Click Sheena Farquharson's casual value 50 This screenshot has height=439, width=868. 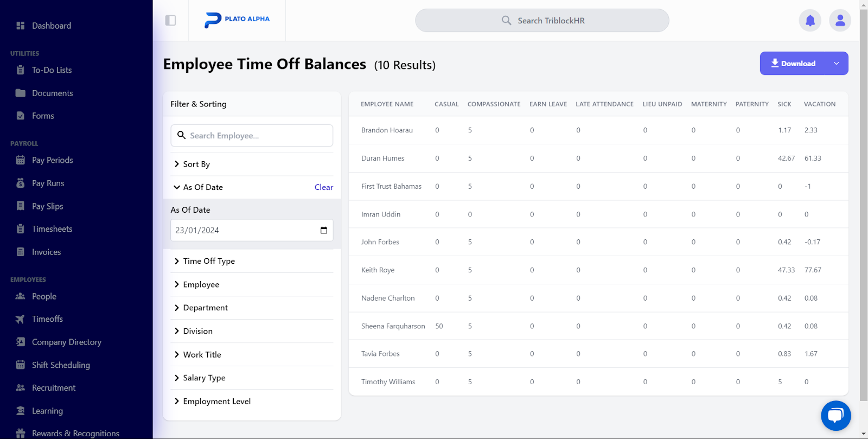[439, 326]
